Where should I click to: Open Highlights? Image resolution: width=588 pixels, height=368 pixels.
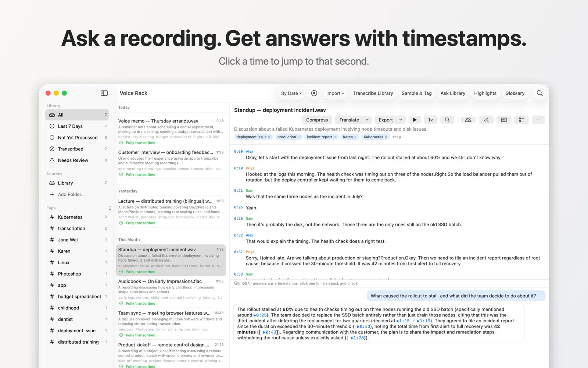coord(485,93)
